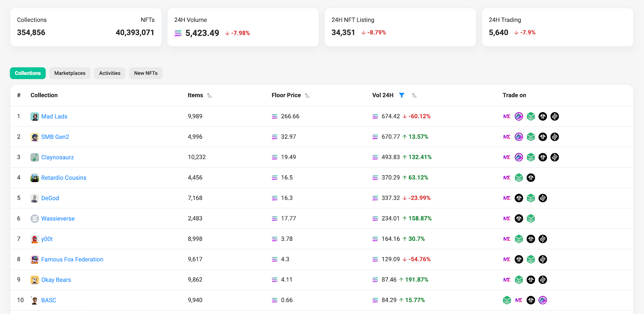This screenshot has width=644, height=314.
Task: Open the SMB Gen2 collection link
Action: [x=55, y=137]
